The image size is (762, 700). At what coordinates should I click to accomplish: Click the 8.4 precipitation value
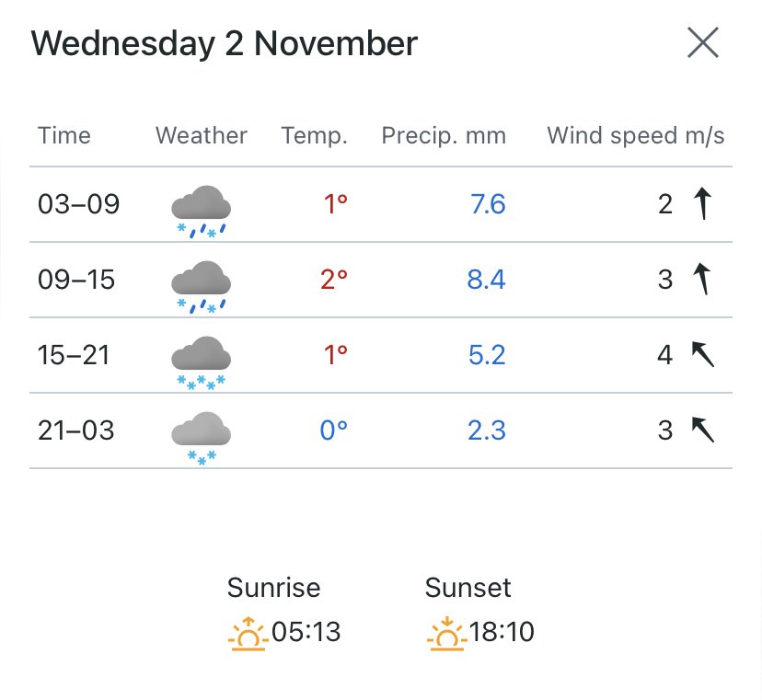point(487,280)
